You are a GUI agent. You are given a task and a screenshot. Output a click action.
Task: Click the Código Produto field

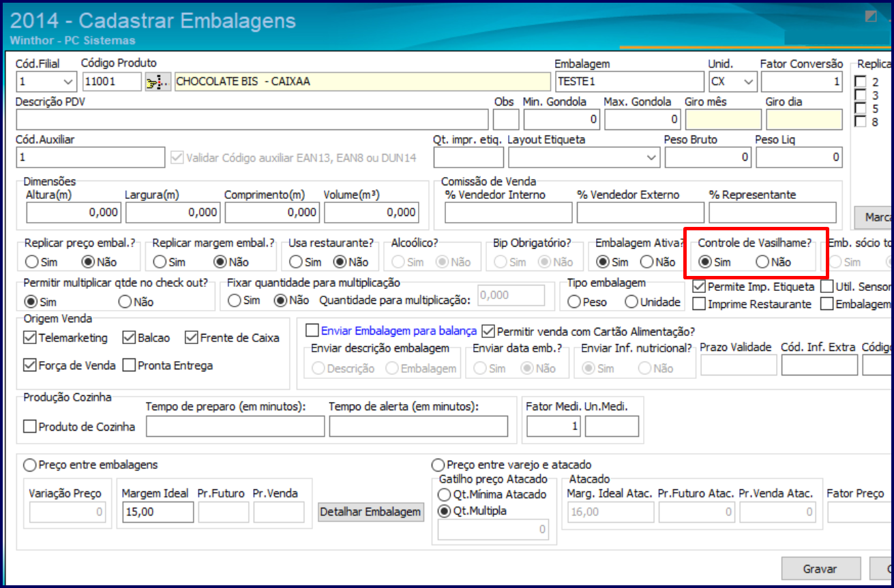point(112,82)
